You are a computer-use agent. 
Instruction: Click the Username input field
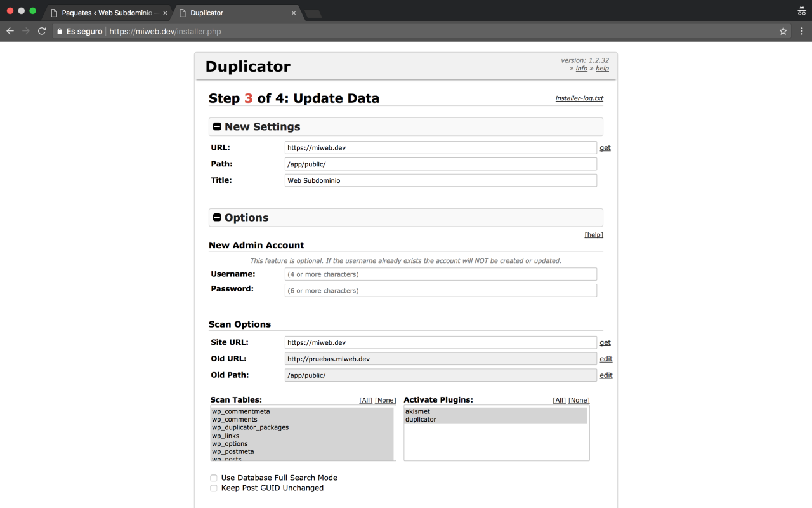tap(441, 274)
